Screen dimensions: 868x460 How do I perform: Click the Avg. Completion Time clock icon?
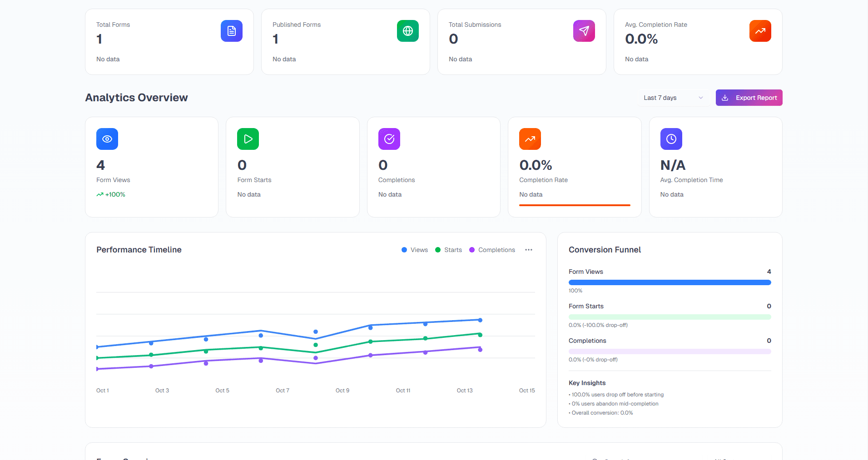pos(671,139)
